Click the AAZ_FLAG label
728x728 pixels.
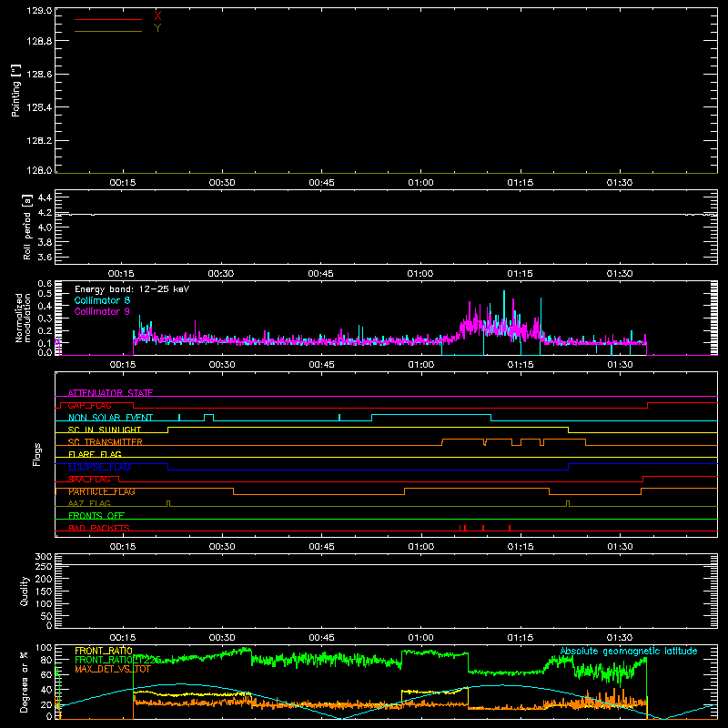click(89, 503)
